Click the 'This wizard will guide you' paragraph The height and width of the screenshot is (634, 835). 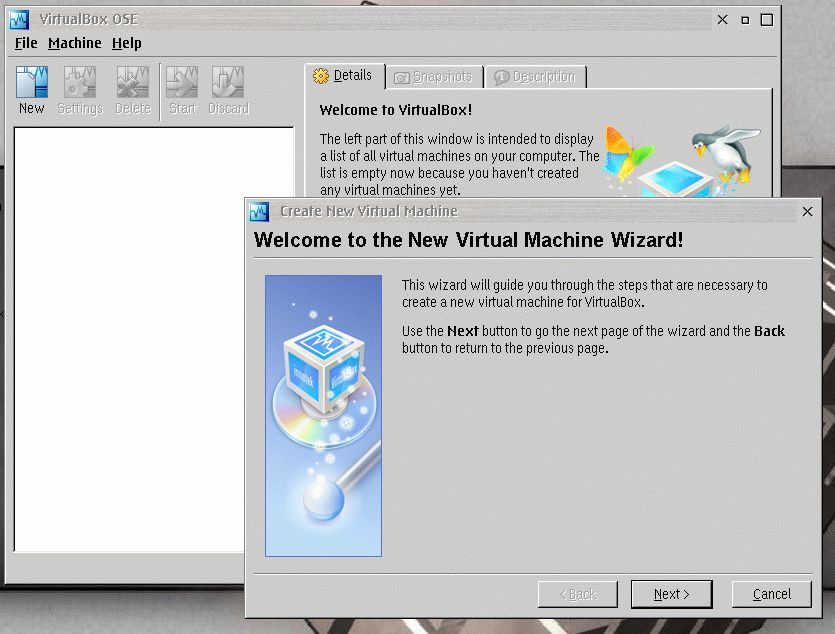tap(585, 293)
